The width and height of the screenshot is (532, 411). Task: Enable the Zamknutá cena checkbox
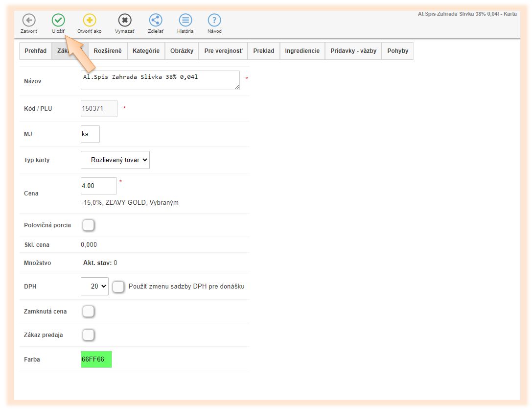[89, 312]
